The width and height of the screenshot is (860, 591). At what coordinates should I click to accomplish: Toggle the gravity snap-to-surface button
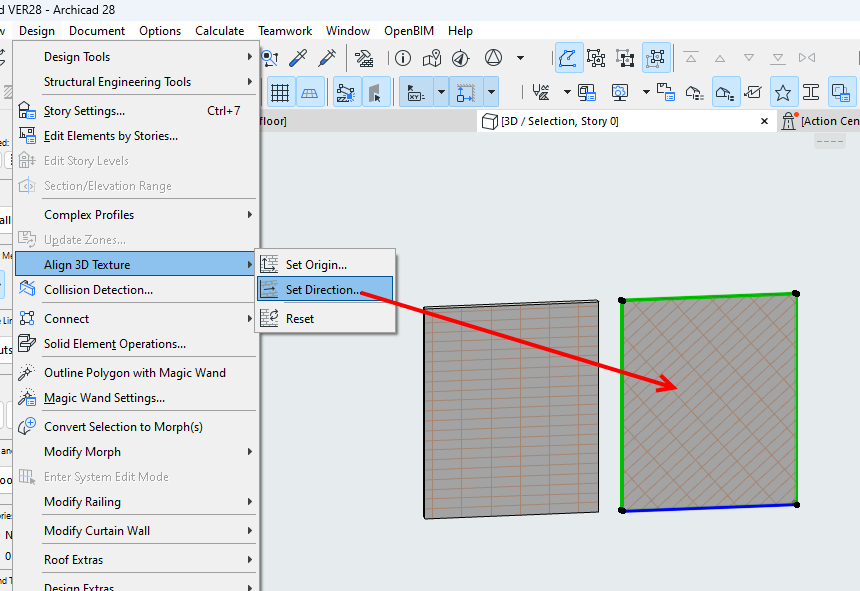[x=466, y=92]
